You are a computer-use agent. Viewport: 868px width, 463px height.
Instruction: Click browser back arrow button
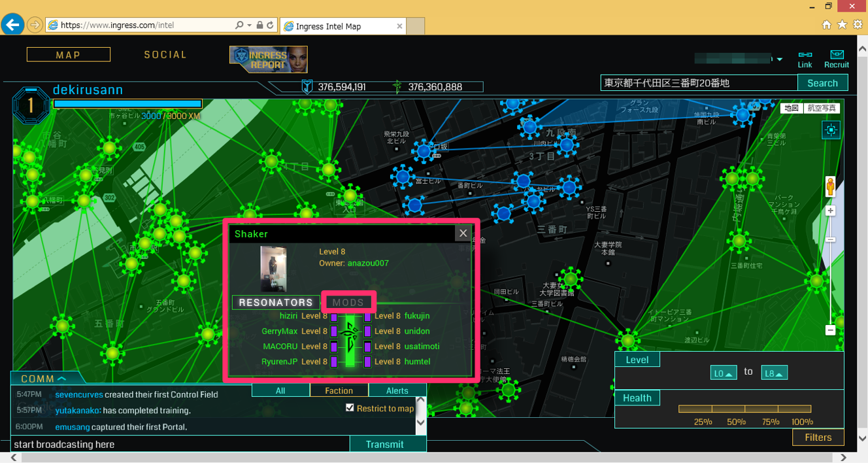tap(12, 25)
